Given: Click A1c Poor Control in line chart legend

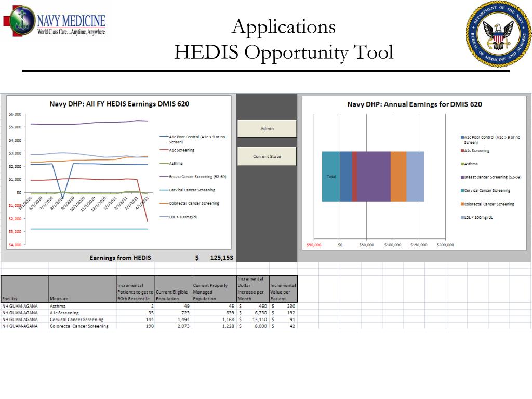Looking at the screenshot, I should 192,139.
